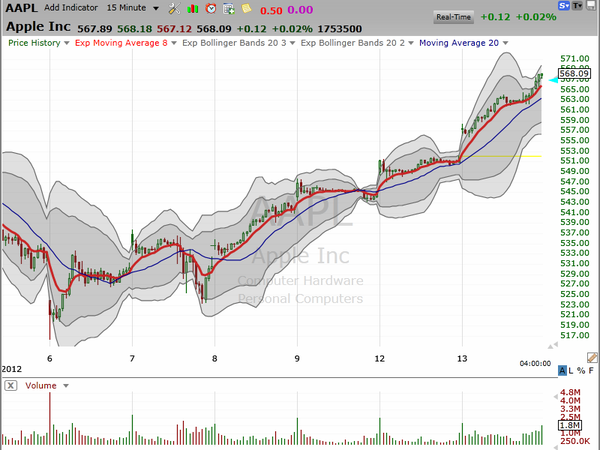Viewport: 600px width, 450px height.
Task: Open the yellow sticky note icon
Action: pyautogui.click(x=246, y=8)
